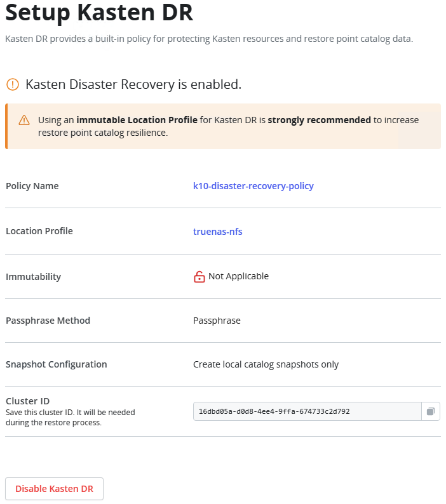Open the truenas-nfs location profile link

point(217,232)
